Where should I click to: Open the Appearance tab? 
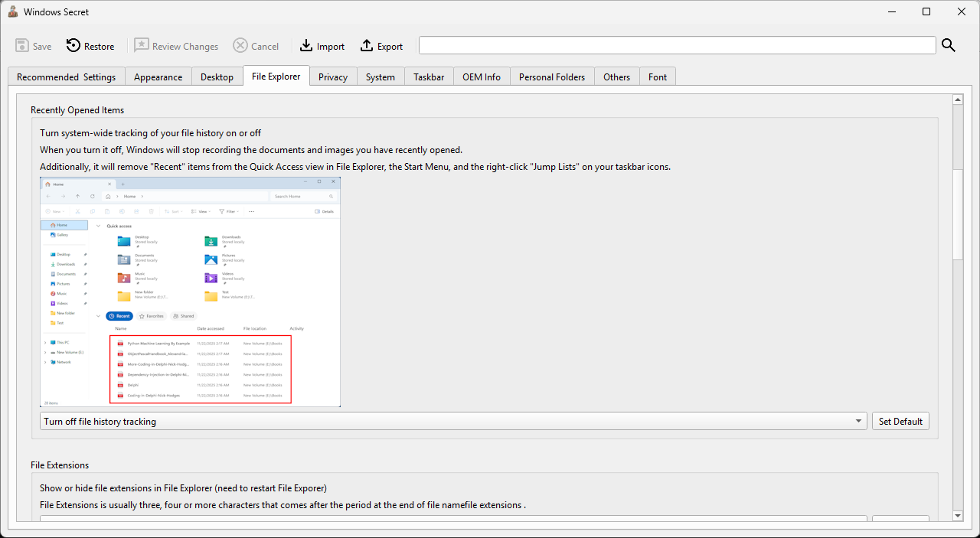(158, 77)
